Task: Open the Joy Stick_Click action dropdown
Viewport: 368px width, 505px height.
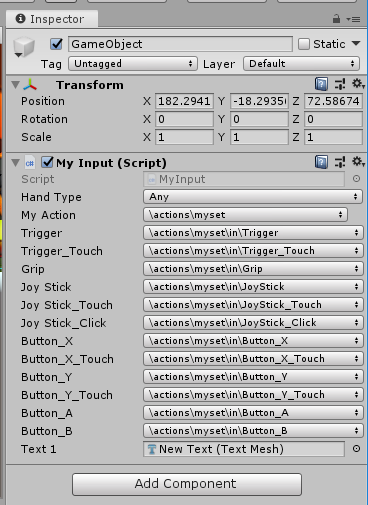Action: pyautogui.click(x=253, y=323)
